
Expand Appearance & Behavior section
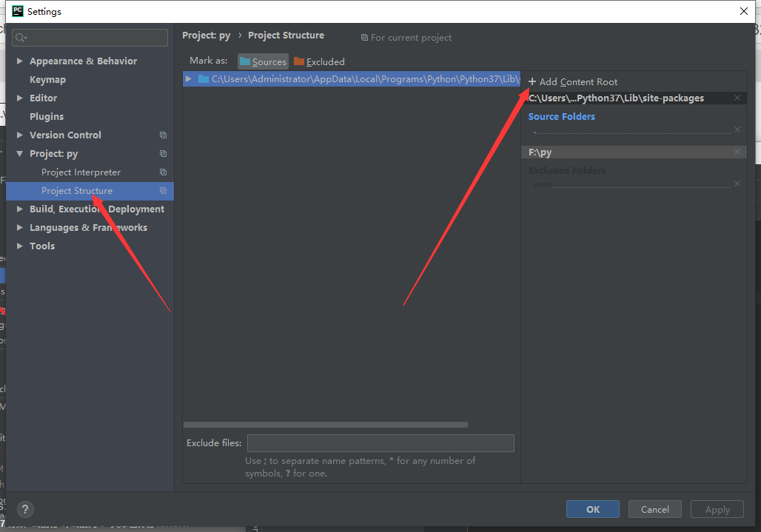pyautogui.click(x=20, y=61)
